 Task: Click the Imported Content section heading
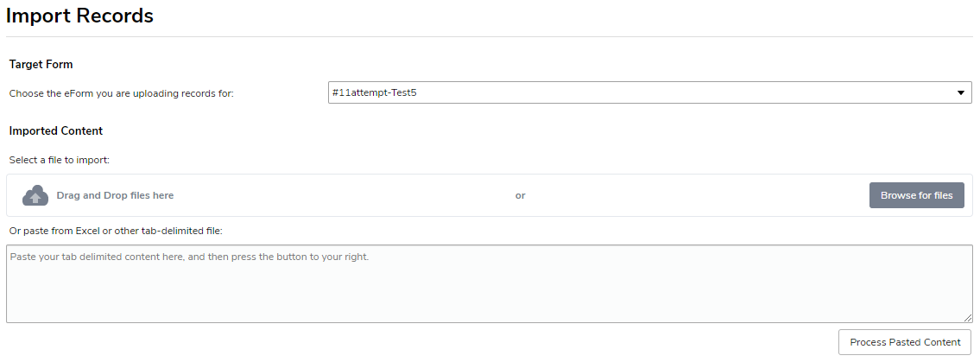55,130
